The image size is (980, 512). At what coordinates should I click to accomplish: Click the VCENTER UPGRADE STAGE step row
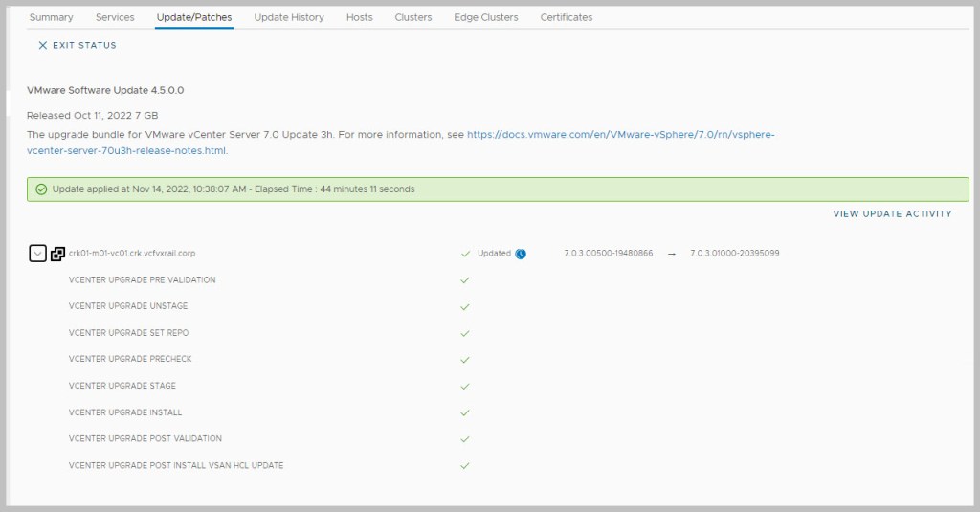pyautogui.click(x=122, y=386)
